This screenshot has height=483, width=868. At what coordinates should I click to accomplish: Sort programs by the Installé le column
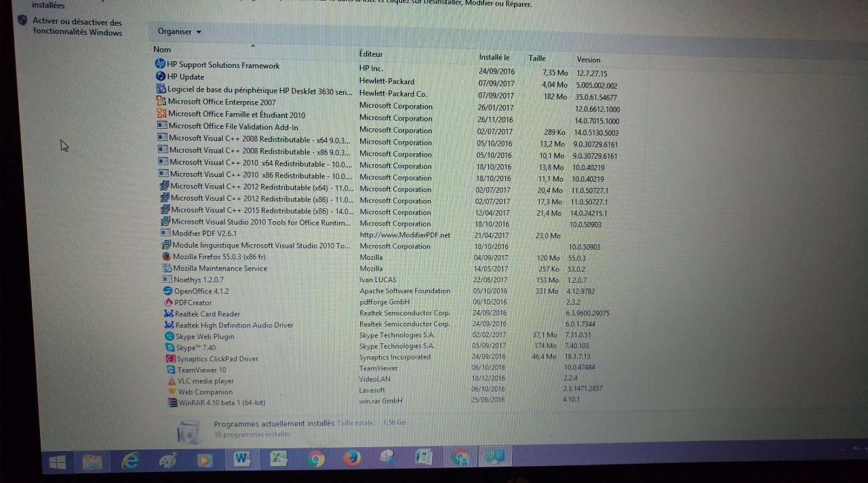(x=494, y=58)
